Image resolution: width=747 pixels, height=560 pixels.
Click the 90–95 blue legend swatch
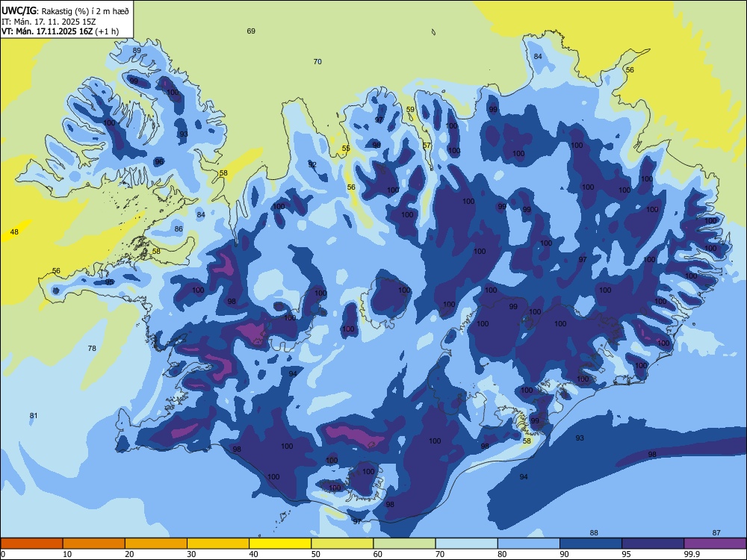click(x=591, y=544)
